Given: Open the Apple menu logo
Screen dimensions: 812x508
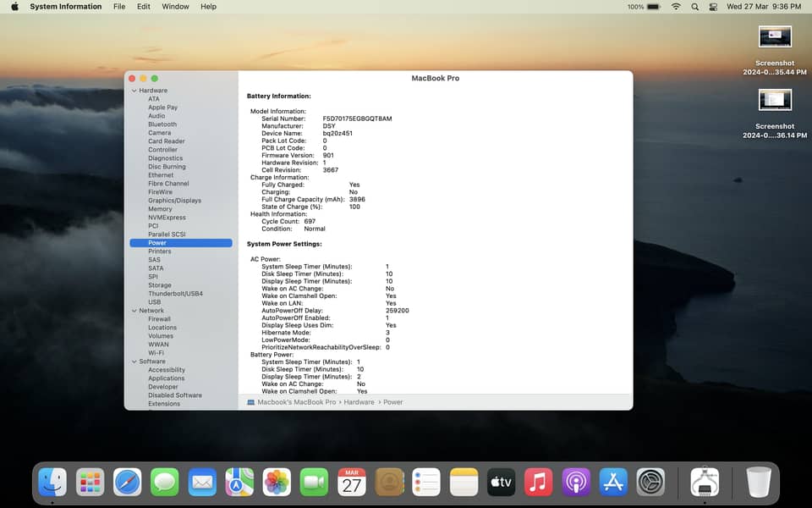Looking at the screenshot, I should 14,7.
